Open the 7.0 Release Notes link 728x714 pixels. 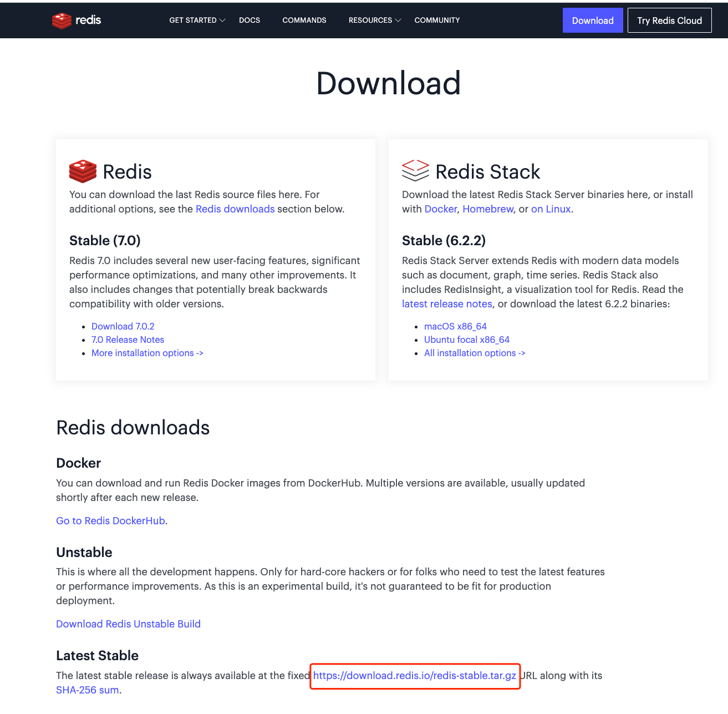(x=128, y=340)
